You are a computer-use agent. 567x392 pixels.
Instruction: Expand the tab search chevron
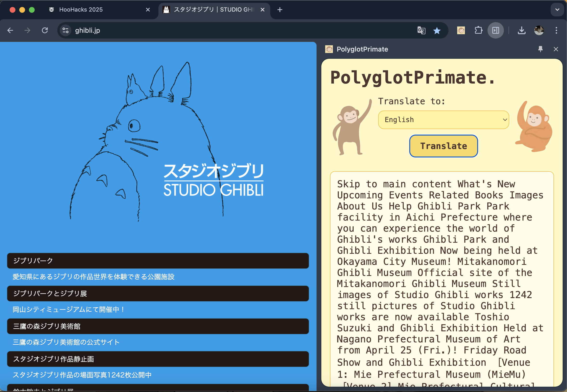[x=557, y=10]
